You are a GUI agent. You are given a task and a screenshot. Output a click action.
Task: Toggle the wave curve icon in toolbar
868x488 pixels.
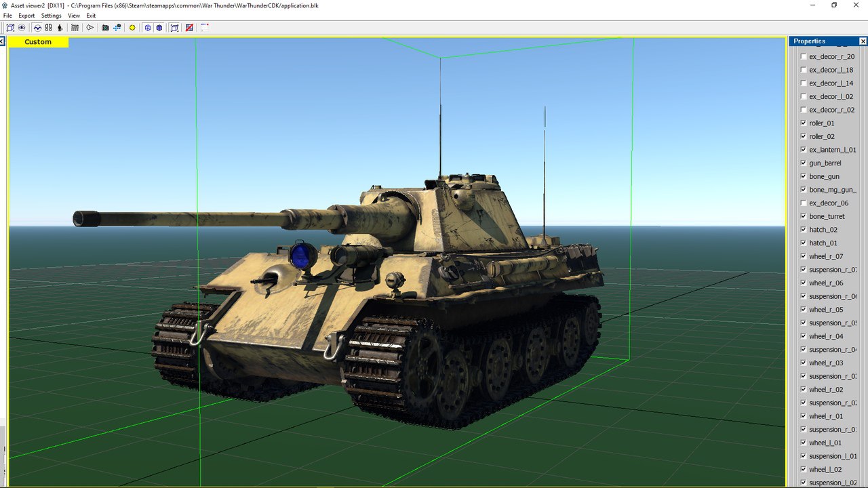(x=38, y=28)
